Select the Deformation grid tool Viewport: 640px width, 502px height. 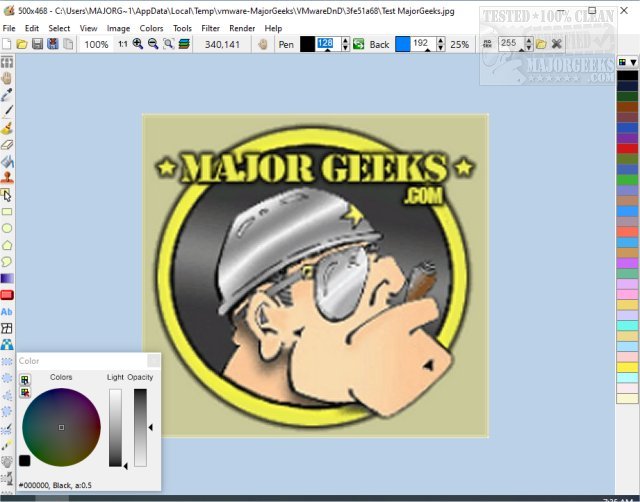(x=7, y=328)
